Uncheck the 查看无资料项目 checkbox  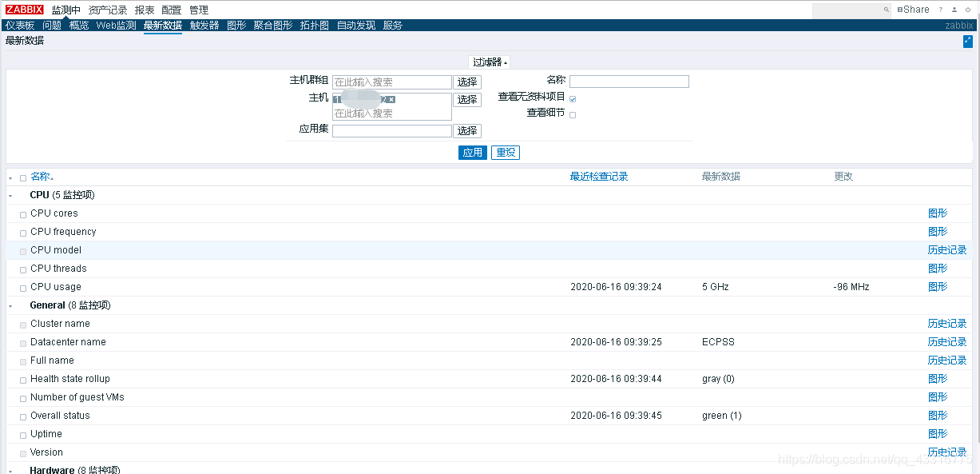[x=573, y=99]
